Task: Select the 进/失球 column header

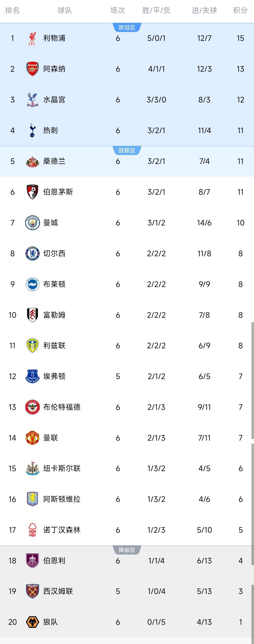Action: [x=204, y=10]
